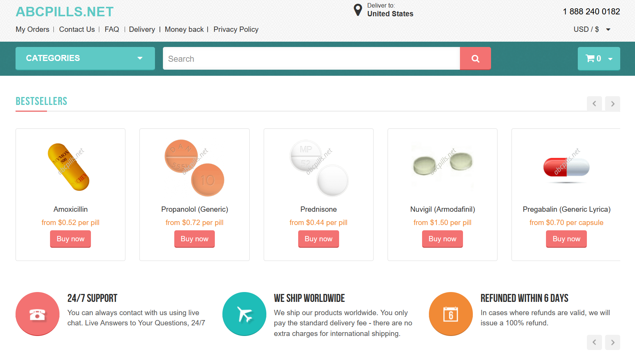Click the 'from $0.44 per pill' price

tap(319, 223)
